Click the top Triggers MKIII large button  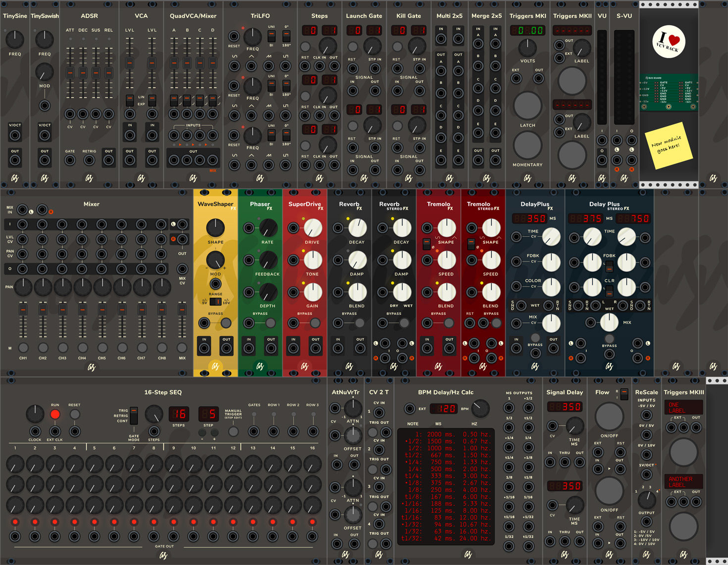pos(684,452)
